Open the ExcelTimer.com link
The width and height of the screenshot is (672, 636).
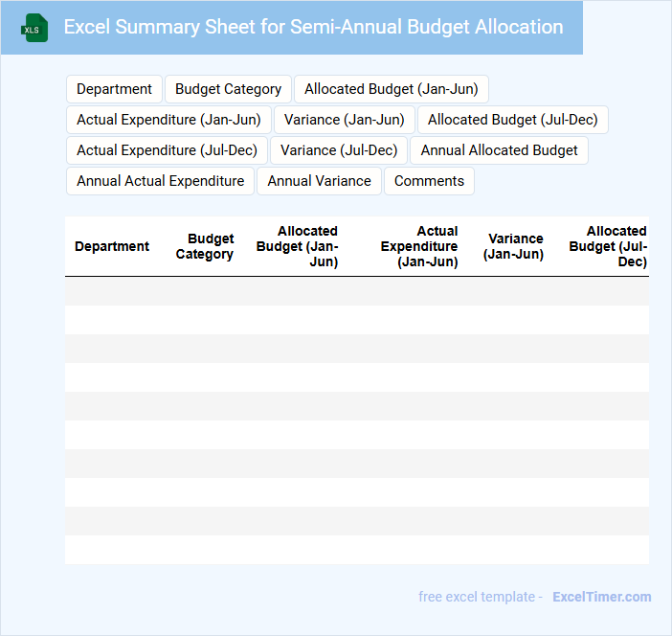pos(602,597)
